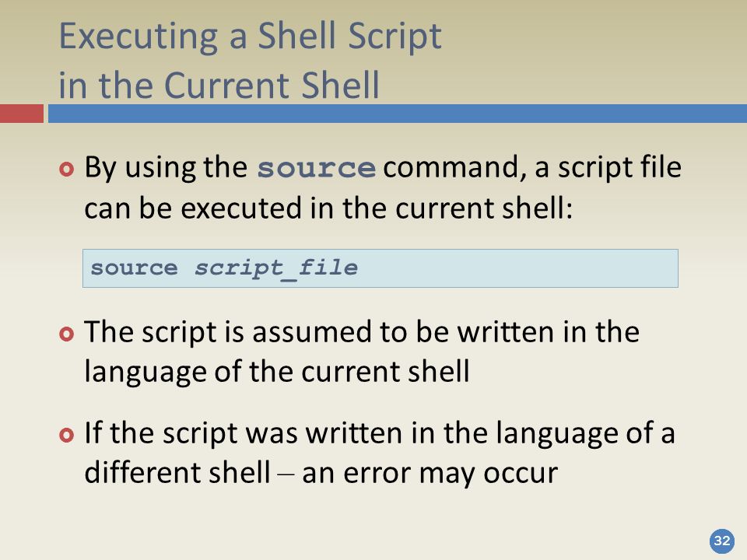Select the 'Executing a Shell Script' title line

[x=250, y=37]
